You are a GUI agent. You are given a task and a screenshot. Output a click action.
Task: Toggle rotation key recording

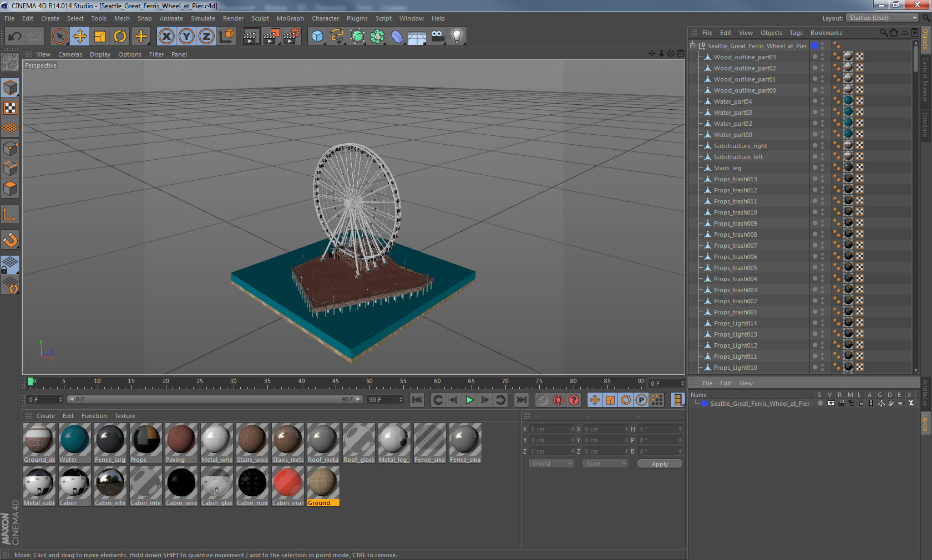point(626,400)
